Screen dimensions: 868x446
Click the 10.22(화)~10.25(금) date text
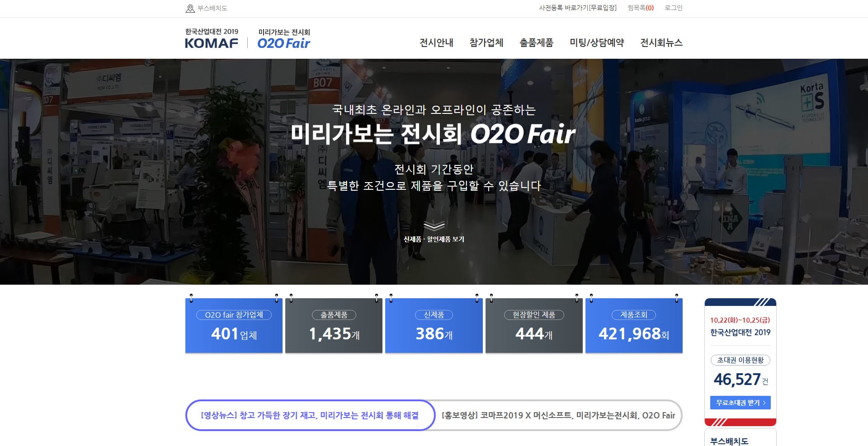[740, 320]
